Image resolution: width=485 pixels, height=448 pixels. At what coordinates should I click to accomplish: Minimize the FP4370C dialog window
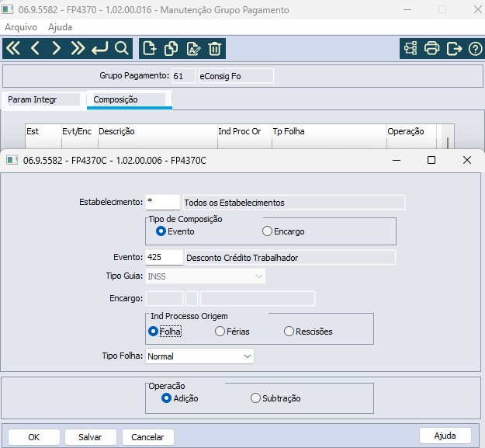click(x=397, y=160)
